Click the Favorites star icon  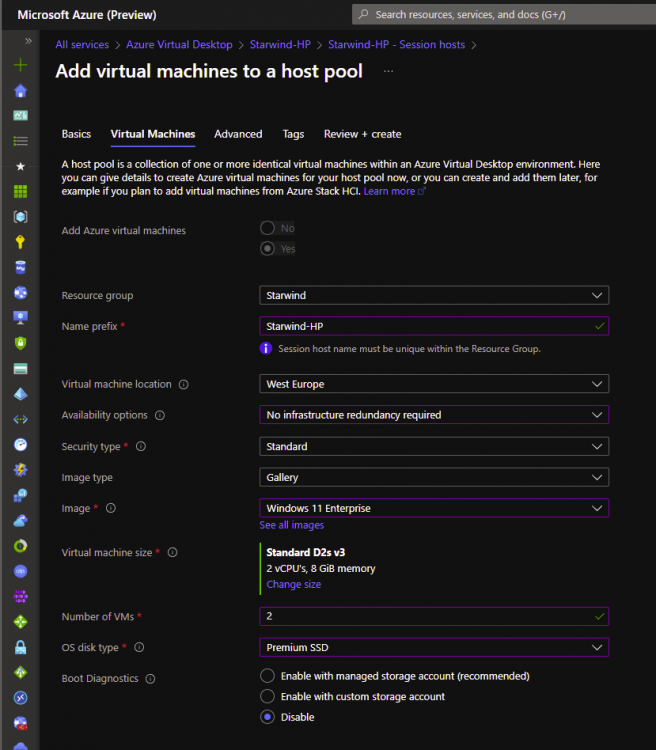coord(21,166)
